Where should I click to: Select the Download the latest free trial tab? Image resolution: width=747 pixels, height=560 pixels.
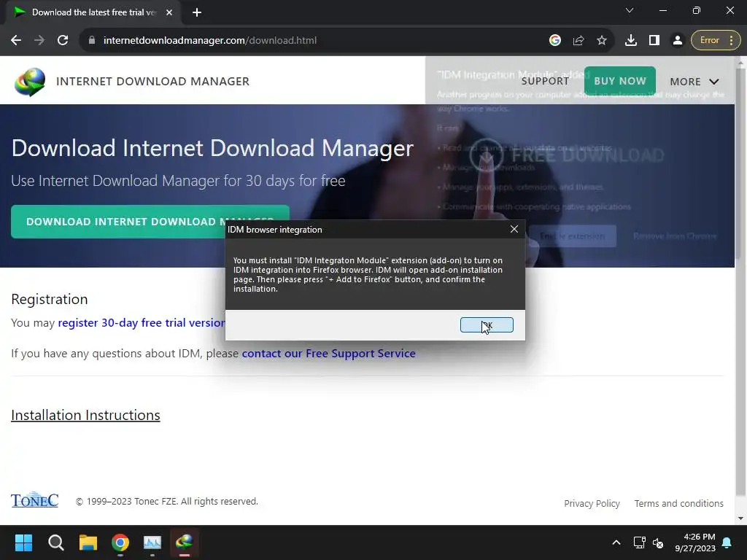tap(93, 12)
